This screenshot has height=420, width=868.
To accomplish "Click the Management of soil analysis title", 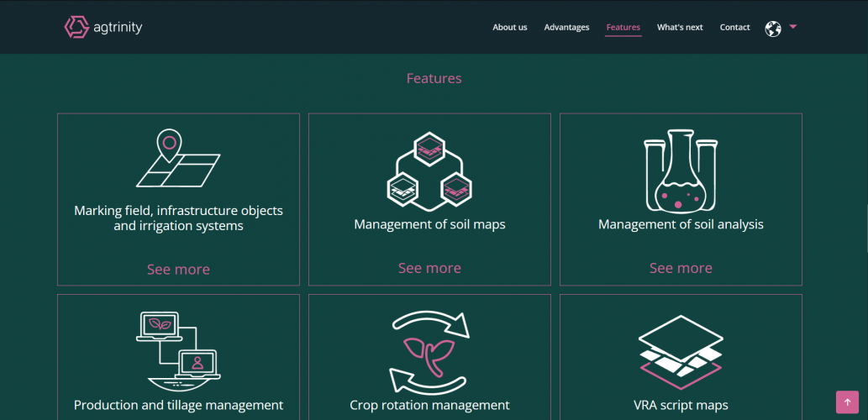I will (681, 224).
